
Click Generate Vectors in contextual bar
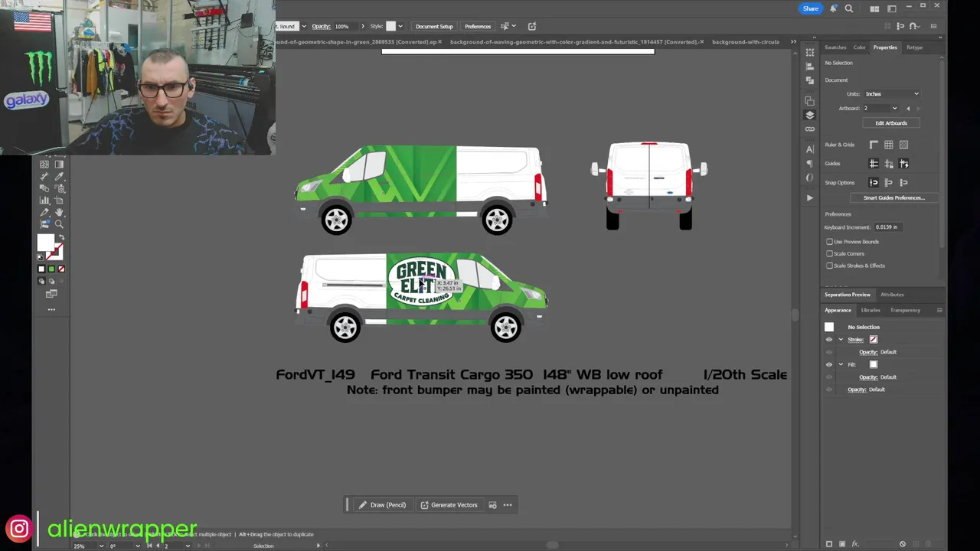(x=448, y=505)
